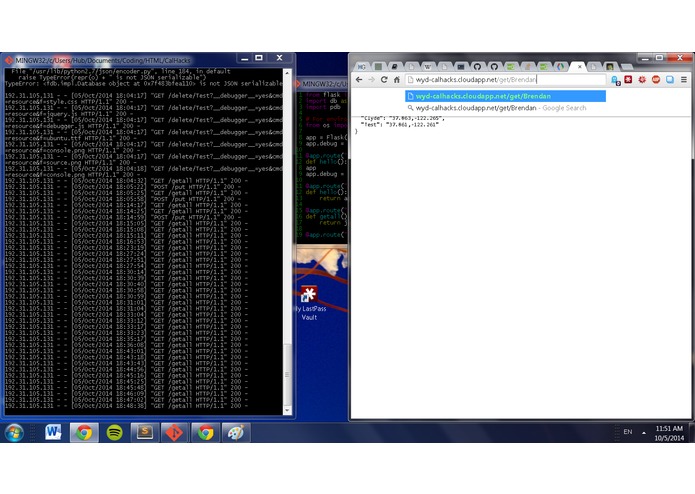
Task: Go back with Chrome's back arrow
Action: [x=359, y=80]
